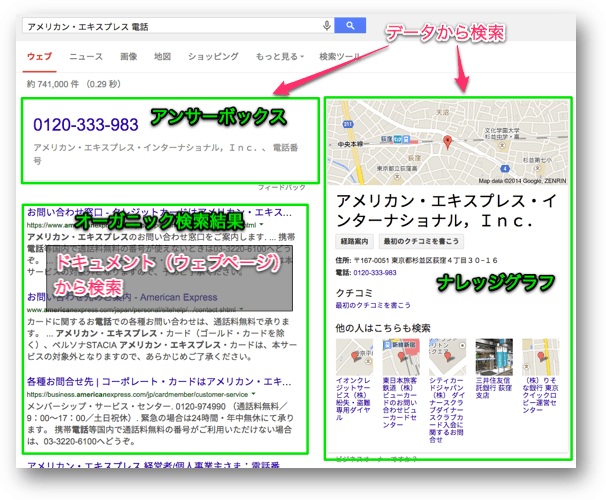Click the answer box caption アメリカン・エキスプレス・インターナショナル 電話番号
Screen dimensions: 606x500
pyautogui.click(x=165, y=154)
